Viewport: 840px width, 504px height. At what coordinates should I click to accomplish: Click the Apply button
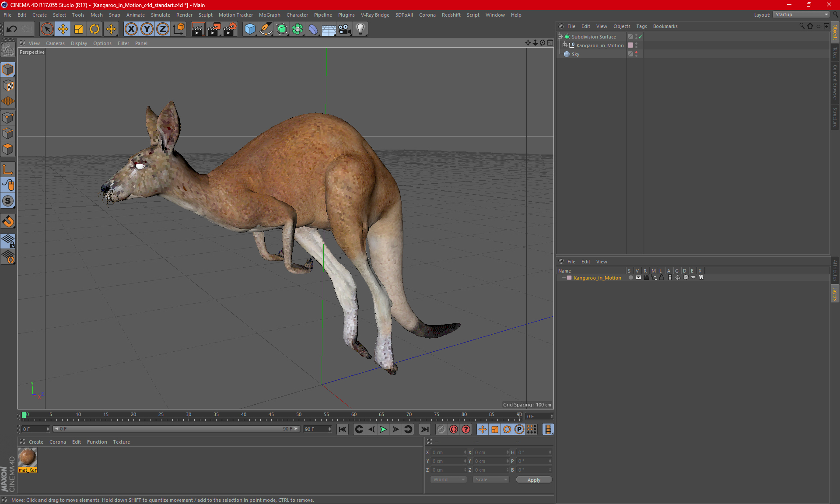[x=534, y=480]
